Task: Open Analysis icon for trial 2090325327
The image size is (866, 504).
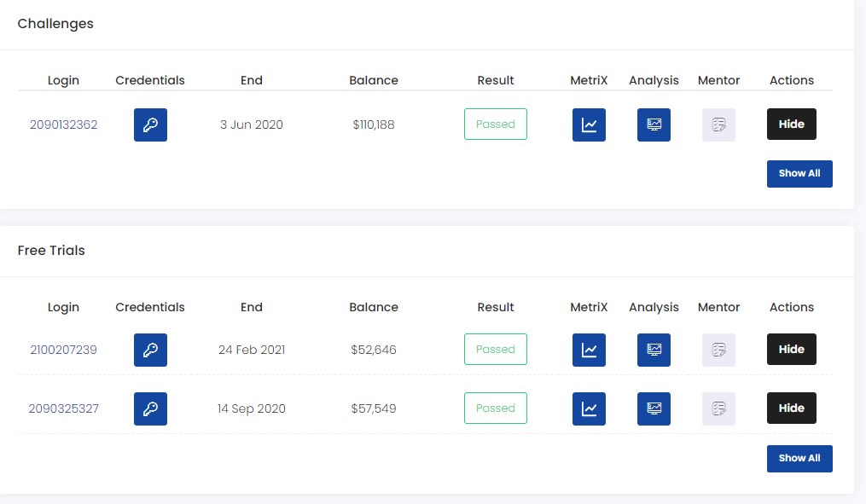Action: click(654, 408)
